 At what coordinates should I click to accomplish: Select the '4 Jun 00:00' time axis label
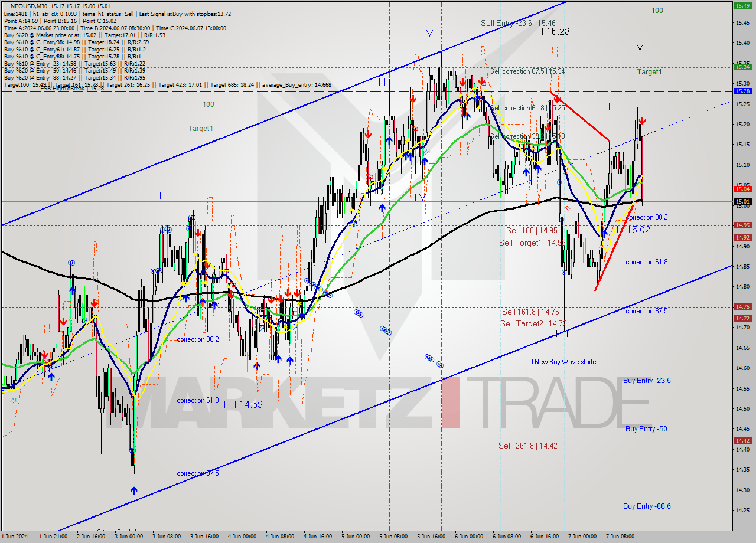coord(242,537)
